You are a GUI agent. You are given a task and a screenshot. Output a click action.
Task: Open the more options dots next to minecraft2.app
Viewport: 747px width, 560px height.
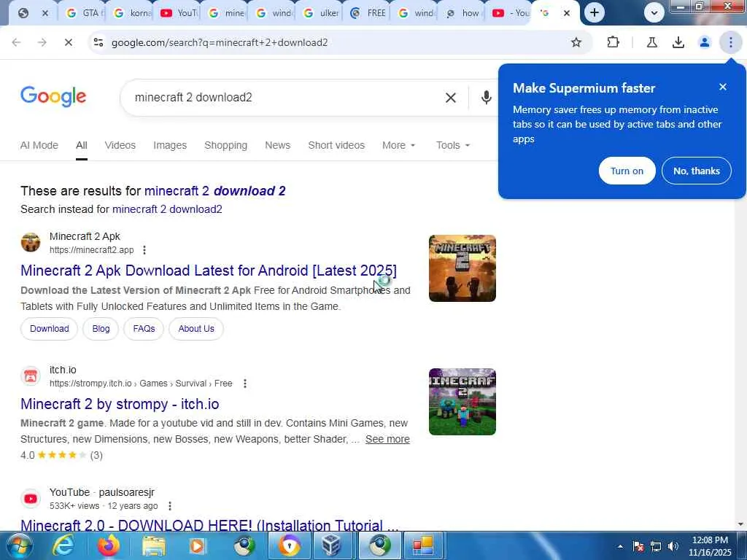click(x=144, y=250)
